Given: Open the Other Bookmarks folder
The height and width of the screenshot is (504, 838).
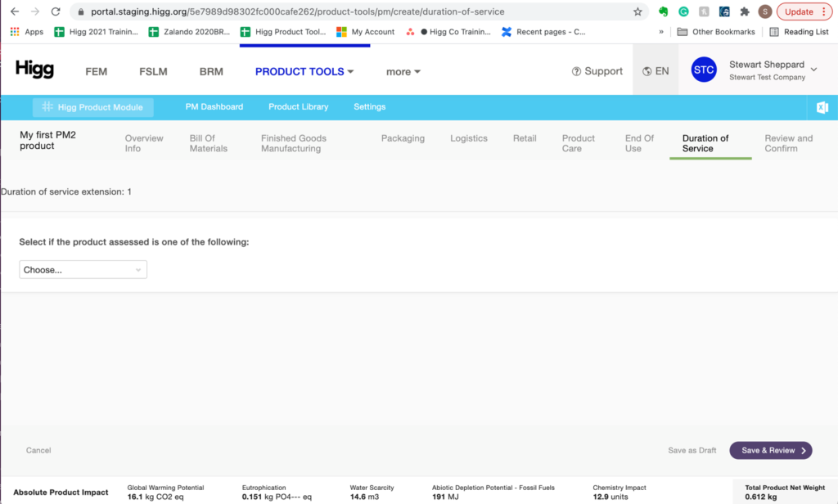Looking at the screenshot, I should [x=716, y=32].
